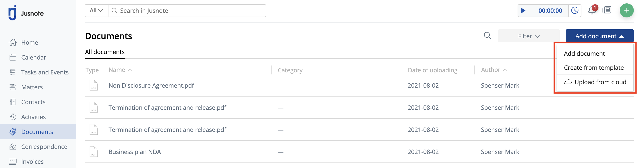Start the timer with the play icon
Viewport: 644px width, 168px height.
click(523, 10)
